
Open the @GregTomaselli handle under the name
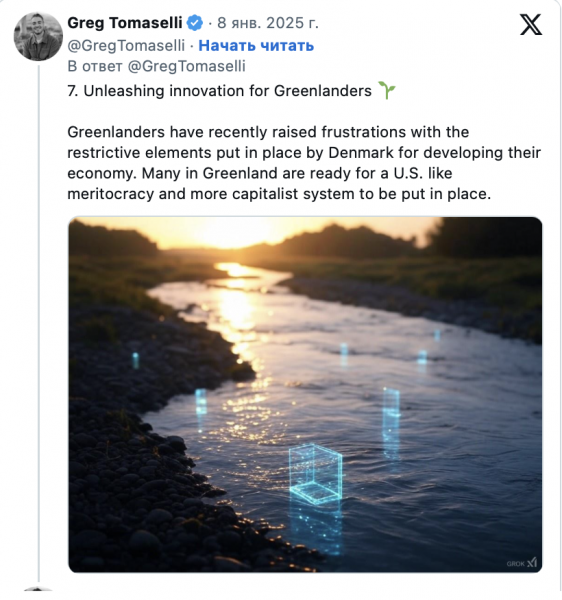pyautogui.click(x=126, y=46)
